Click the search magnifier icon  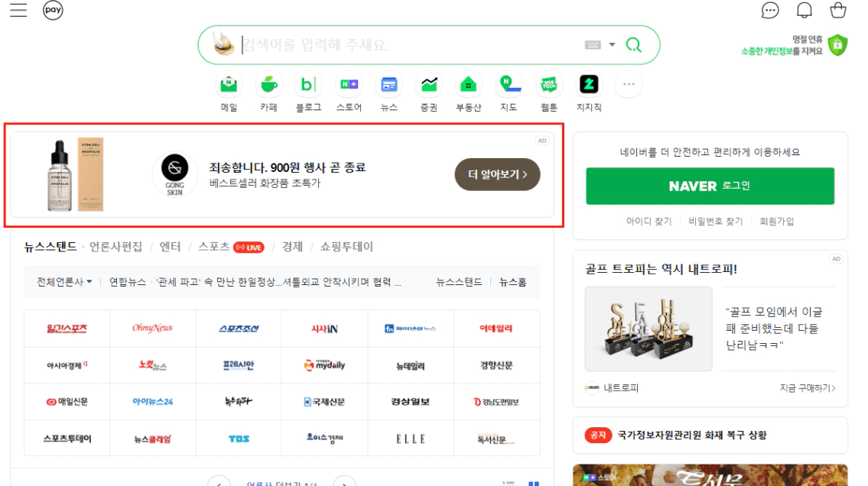[x=633, y=45]
